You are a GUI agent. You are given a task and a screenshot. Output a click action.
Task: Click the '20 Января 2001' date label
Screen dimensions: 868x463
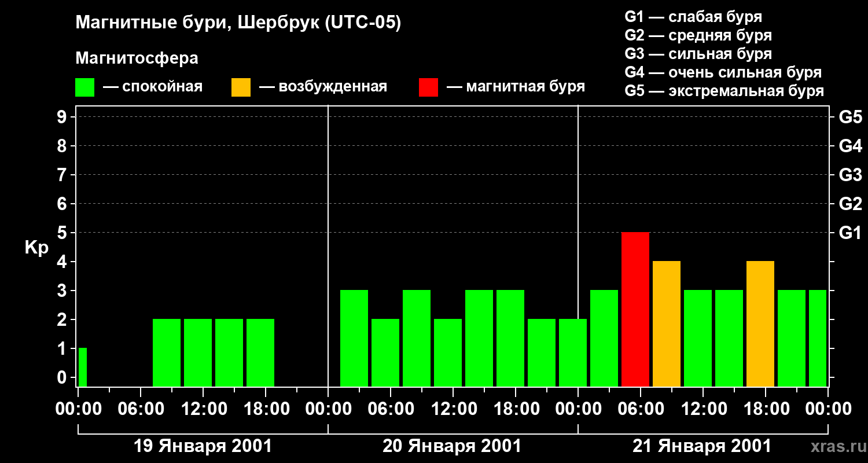(x=452, y=446)
